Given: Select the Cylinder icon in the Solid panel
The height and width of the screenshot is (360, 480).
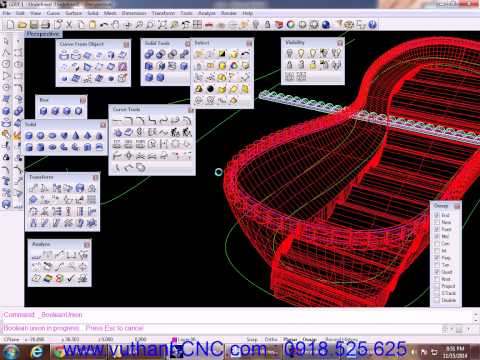Looking at the screenshot, I should coord(29,147).
